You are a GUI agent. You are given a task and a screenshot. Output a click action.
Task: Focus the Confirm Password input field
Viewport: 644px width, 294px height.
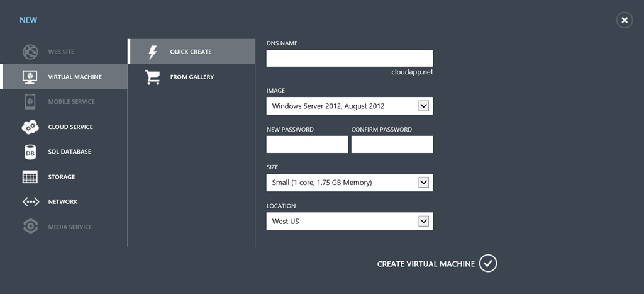392,144
